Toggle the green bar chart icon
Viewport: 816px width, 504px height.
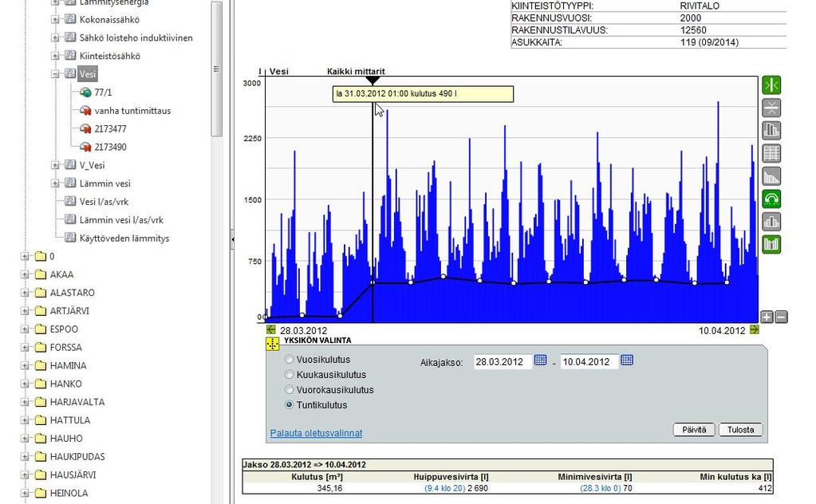[771, 245]
